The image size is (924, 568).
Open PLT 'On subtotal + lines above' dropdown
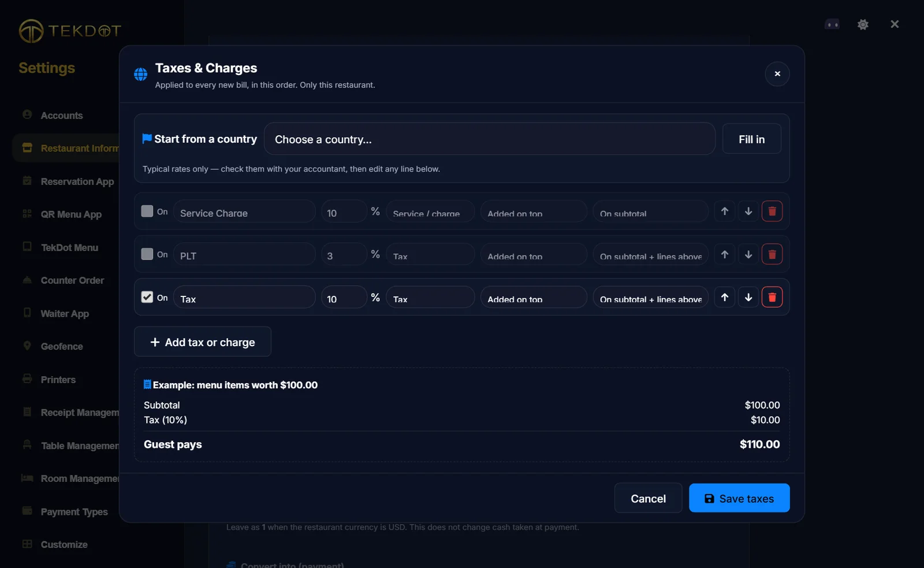coord(650,254)
